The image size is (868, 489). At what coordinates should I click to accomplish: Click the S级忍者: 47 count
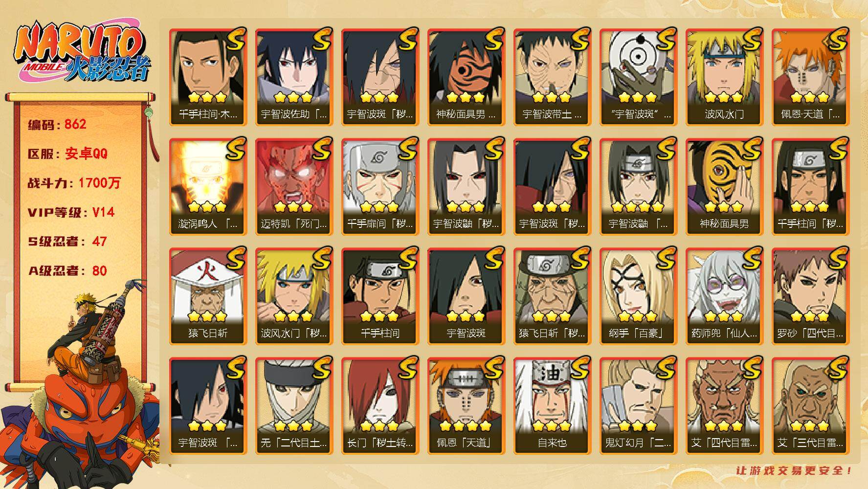67,242
